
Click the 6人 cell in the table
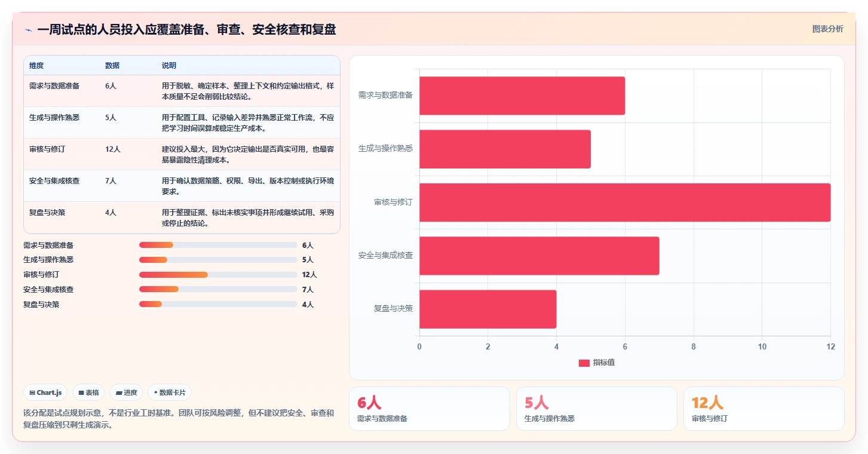[x=111, y=86]
